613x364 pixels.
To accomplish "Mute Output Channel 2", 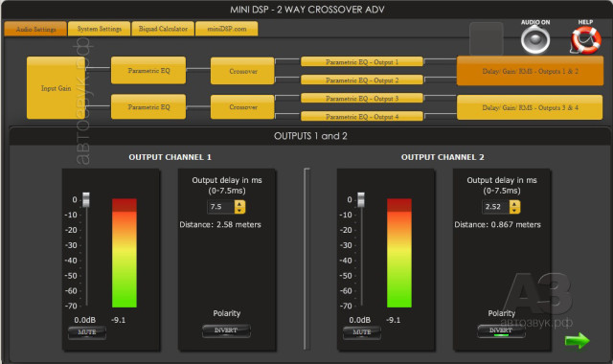I will coord(362,332).
